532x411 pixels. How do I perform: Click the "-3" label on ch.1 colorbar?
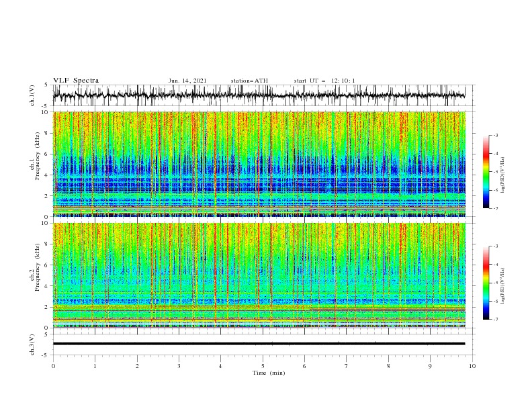(x=495, y=135)
